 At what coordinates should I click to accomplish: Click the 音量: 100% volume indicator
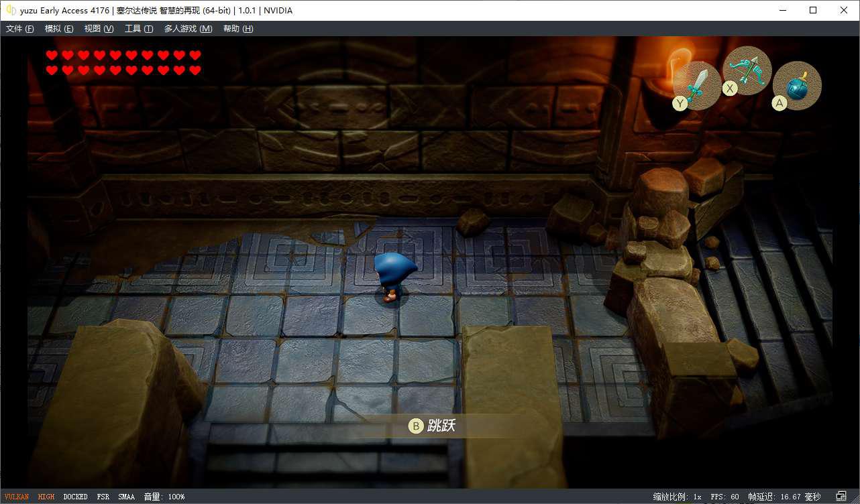coord(164,497)
